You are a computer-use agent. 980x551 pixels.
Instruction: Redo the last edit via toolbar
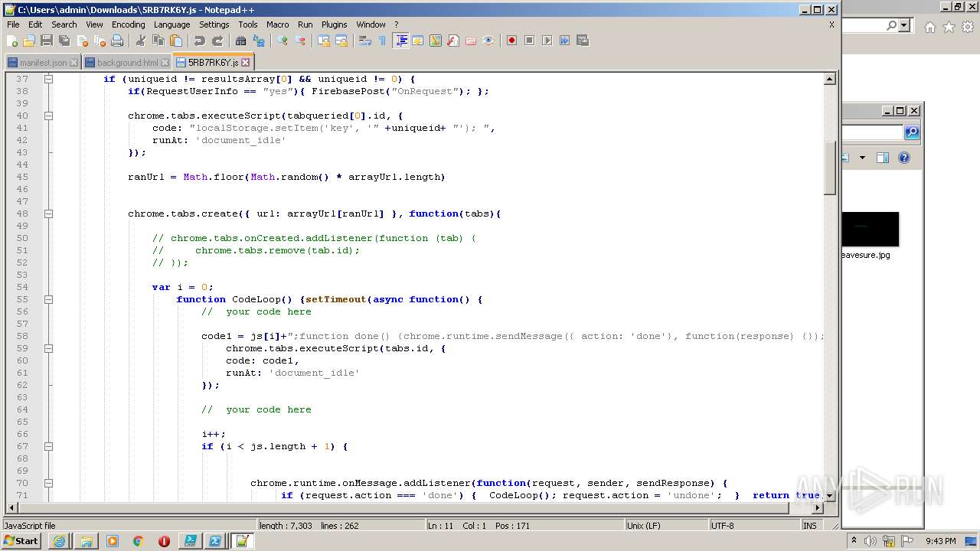(x=217, y=41)
